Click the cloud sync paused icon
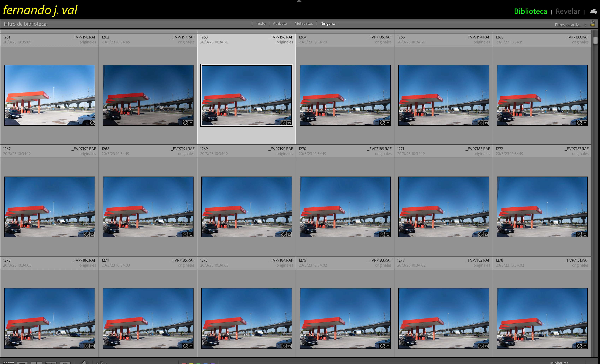The image size is (600, 364). [593, 11]
